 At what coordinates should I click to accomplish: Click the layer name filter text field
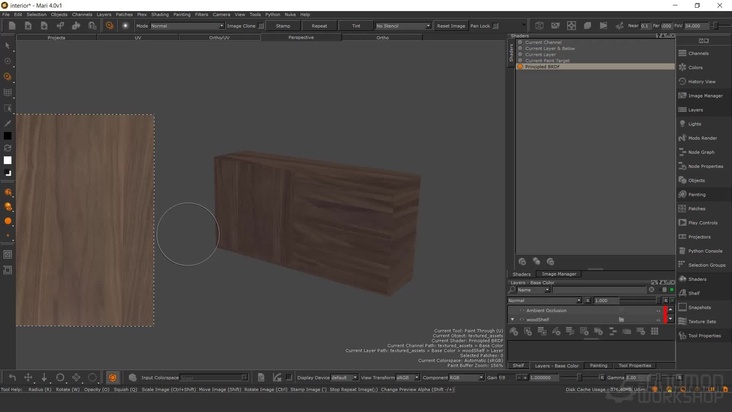tap(600, 290)
